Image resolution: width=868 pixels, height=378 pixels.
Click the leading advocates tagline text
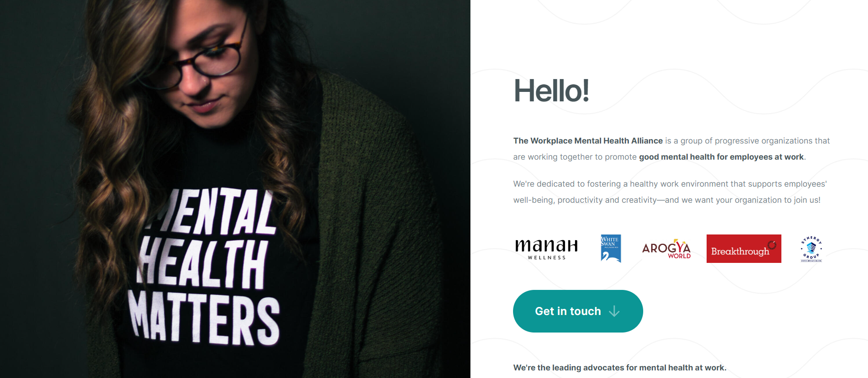[x=620, y=368]
